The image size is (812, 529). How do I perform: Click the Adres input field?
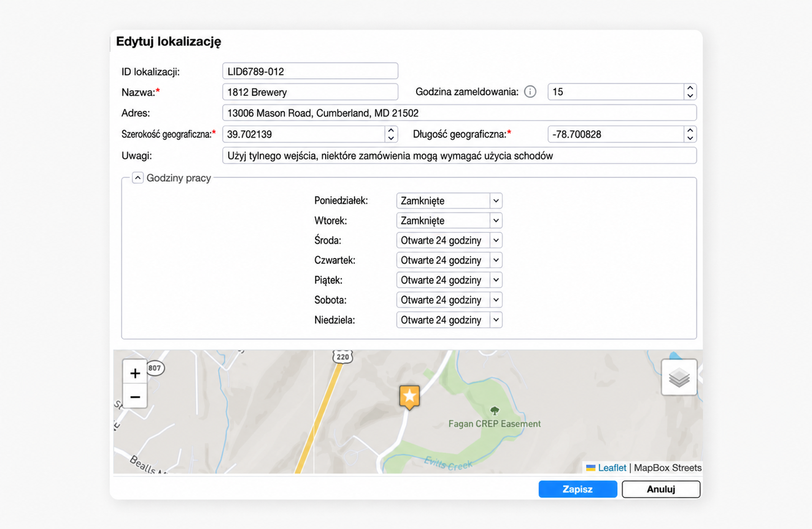point(459,113)
